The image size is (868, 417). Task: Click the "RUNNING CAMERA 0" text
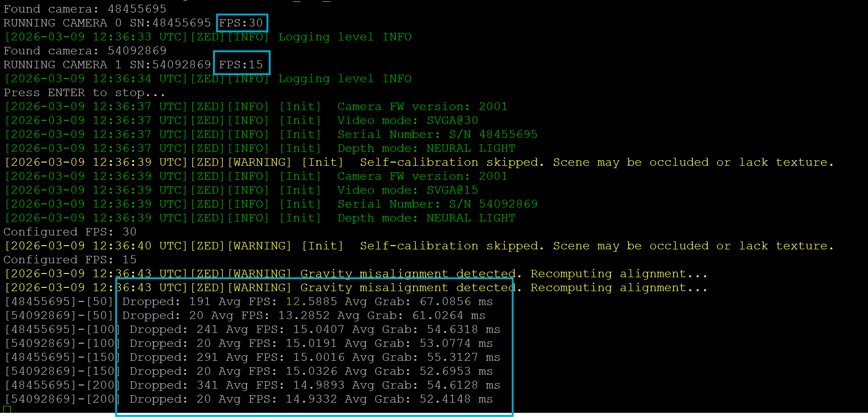[62, 23]
